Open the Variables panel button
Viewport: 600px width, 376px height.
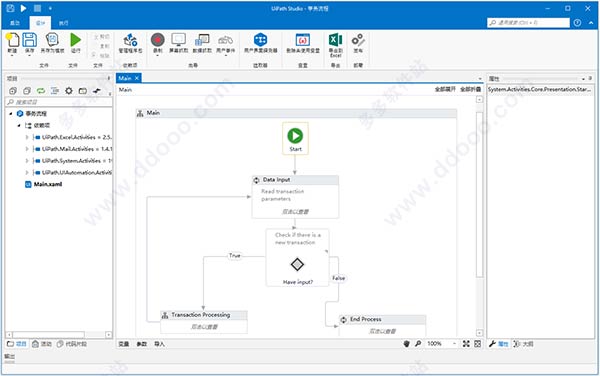[x=124, y=344]
